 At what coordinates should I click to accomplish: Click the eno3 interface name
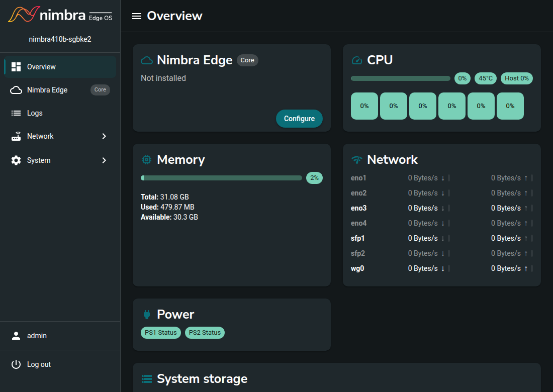click(x=358, y=209)
